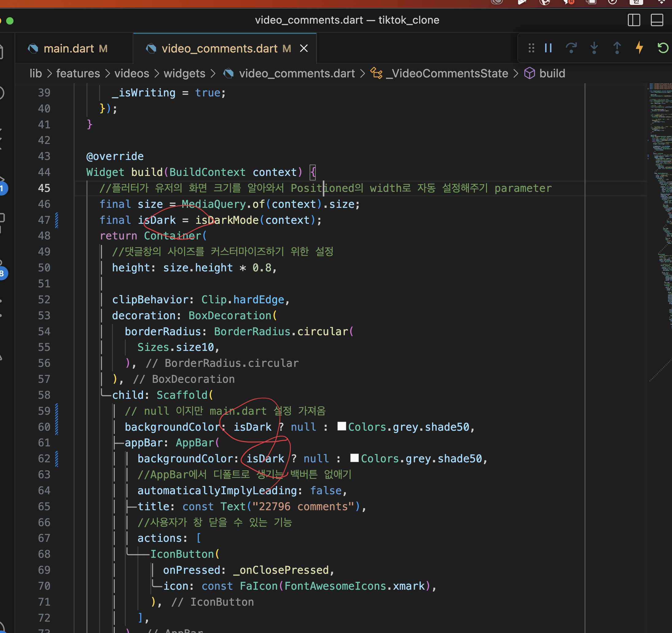Image resolution: width=672 pixels, height=633 pixels.
Task: Open the grey.shade50 color swatch on line 60
Action: [x=342, y=426]
